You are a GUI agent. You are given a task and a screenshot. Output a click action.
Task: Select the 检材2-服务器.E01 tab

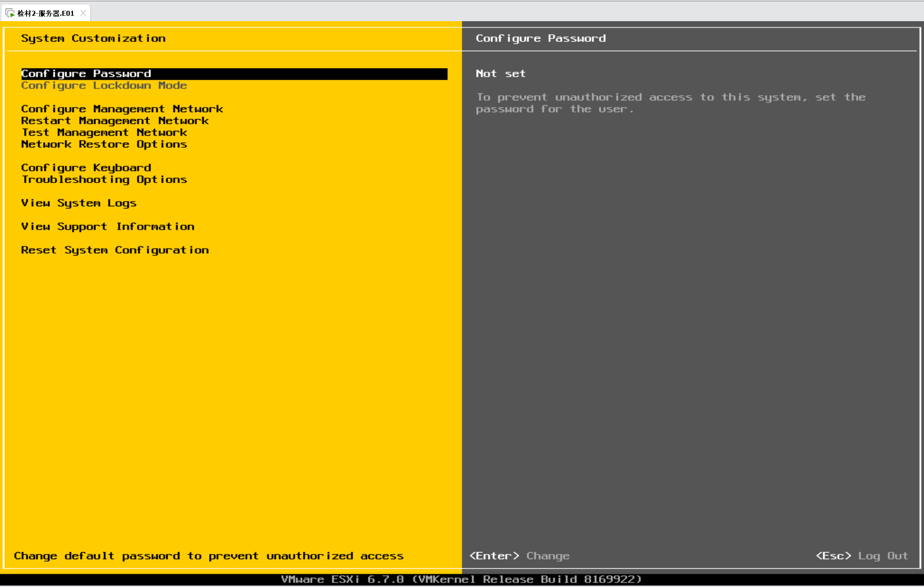click(x=46, y=13)
